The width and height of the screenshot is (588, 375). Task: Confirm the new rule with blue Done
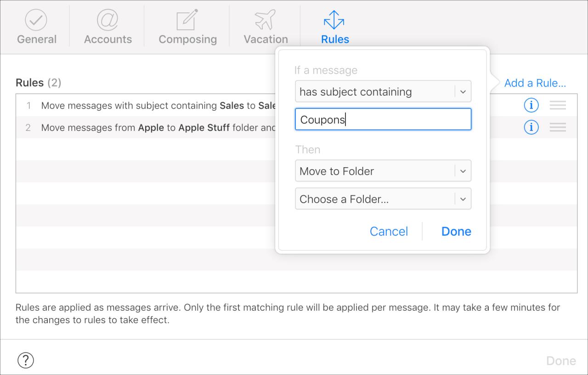click(456, 231)
